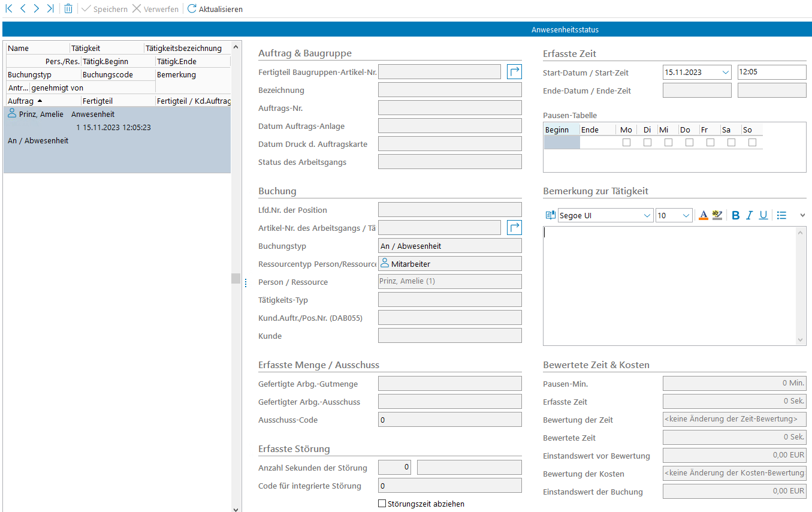Navigate to the previous record
The image size is (812, 512).
[x=23, y=9]
